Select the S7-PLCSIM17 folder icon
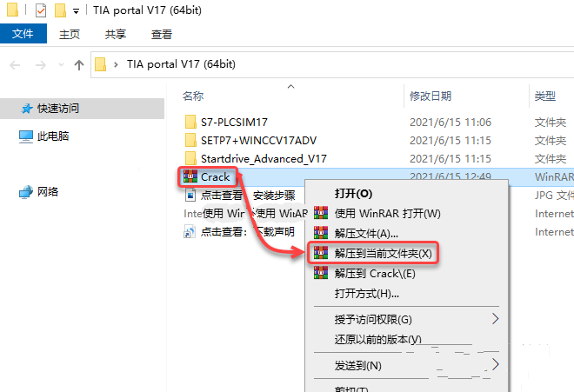Screen dimensions: 574x392 190,122
